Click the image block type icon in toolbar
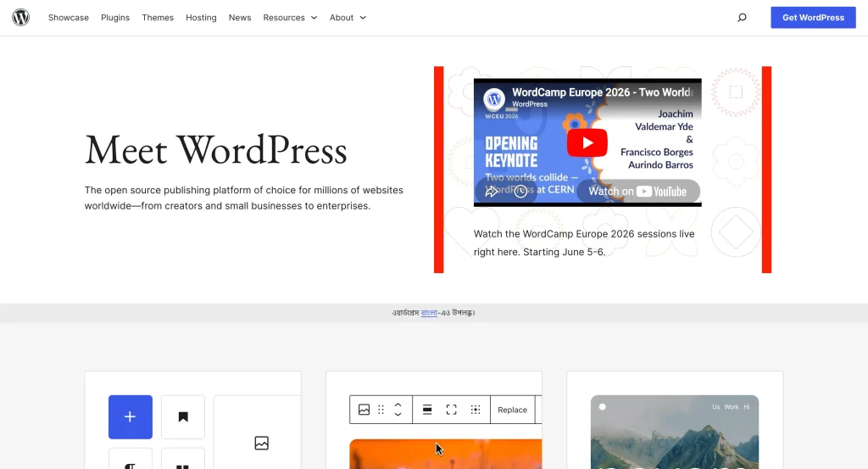This screenshot has width=868, height=469. 364,410
